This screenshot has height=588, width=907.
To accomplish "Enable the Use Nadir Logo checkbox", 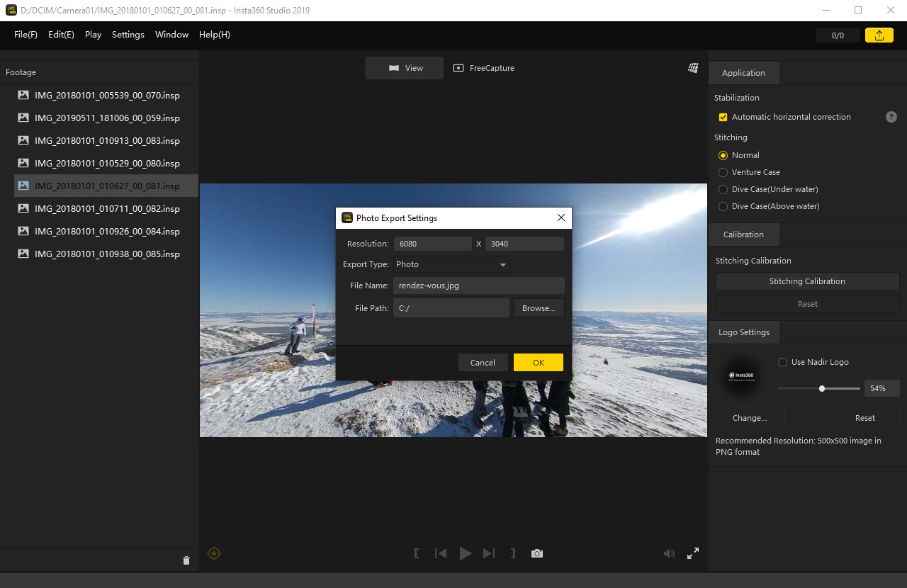I will (782, 362).
